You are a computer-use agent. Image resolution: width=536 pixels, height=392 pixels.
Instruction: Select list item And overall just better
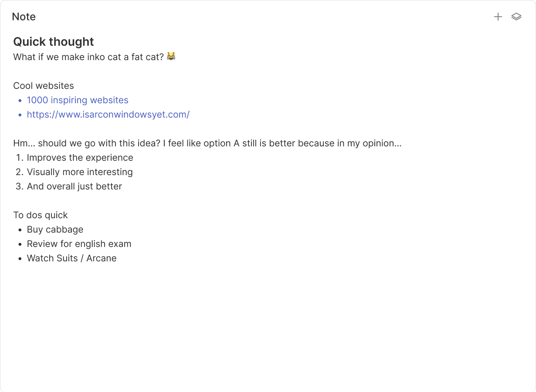pyautogui.click(x=75, y=186)
